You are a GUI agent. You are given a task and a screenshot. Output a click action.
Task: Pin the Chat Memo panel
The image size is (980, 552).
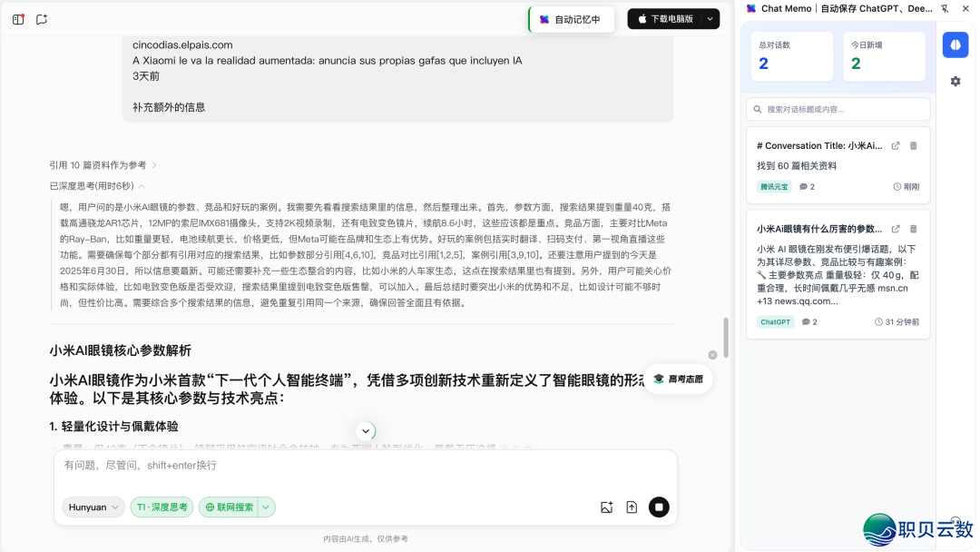point(945,9)
